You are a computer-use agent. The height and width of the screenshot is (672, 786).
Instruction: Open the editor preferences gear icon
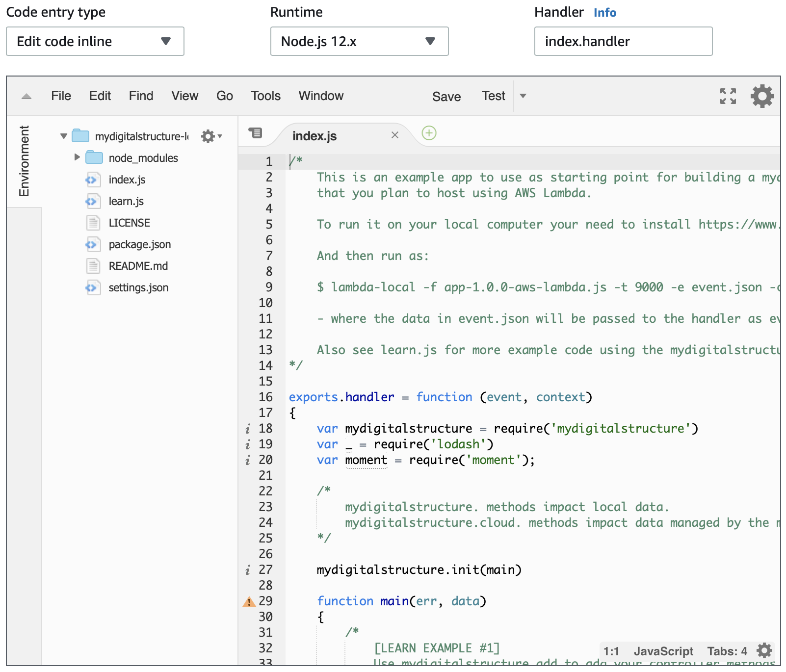point(762,96)
